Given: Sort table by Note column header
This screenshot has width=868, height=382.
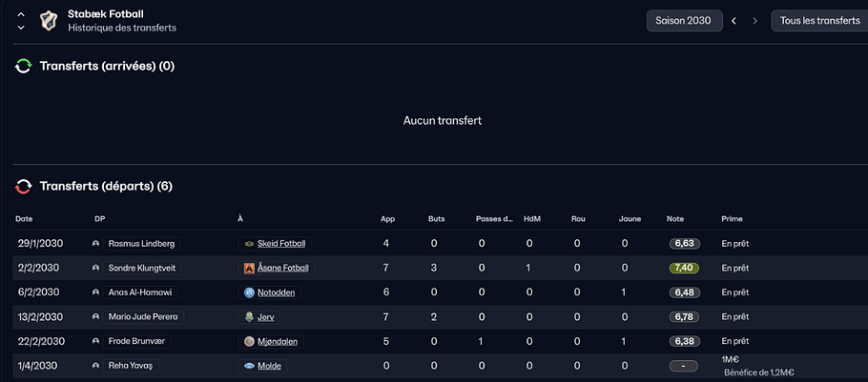Looking at the screenshot, I should [x=675, y=219].
